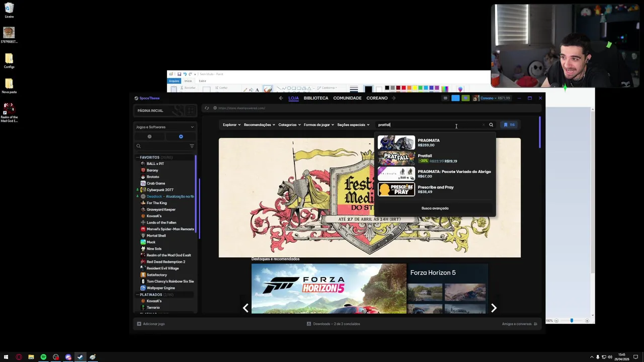Open PÁGINA INICIAL in the library sidebar
This screenshot has width=644, height=362.
coord(150,111)
